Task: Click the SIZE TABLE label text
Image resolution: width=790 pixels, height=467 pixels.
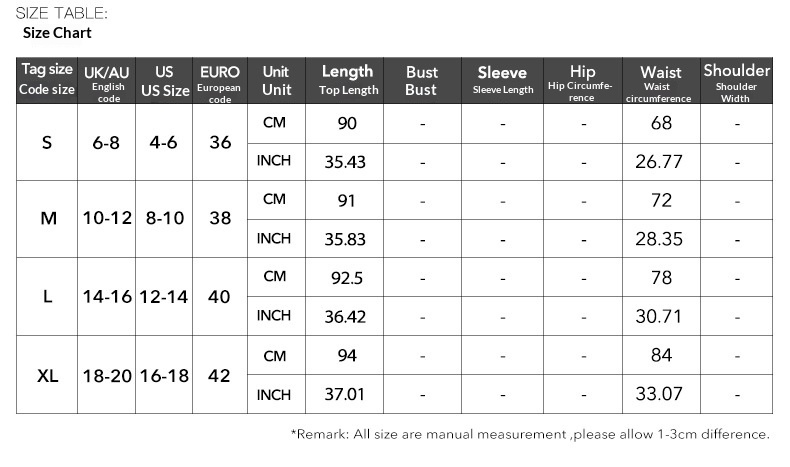Action: 62,13
